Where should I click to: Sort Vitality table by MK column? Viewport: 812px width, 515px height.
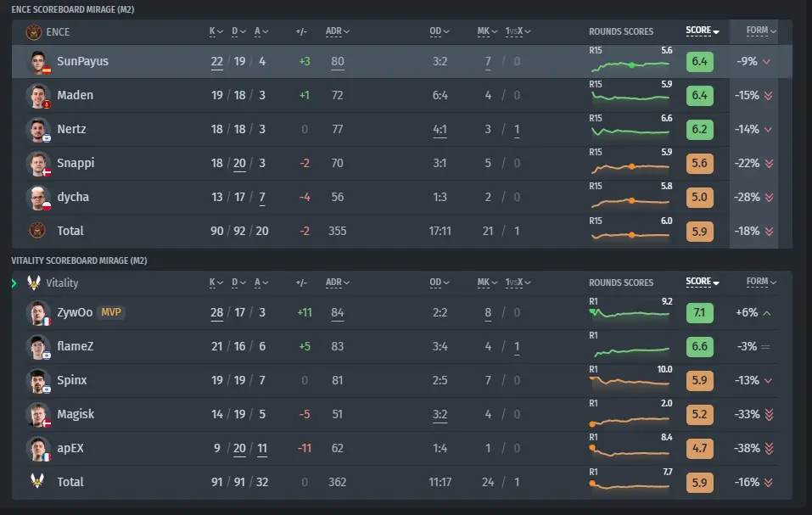click(x=487, y=283)
